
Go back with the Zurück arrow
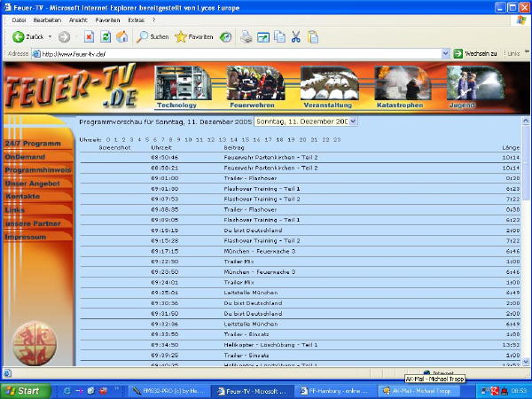(27, 36)
